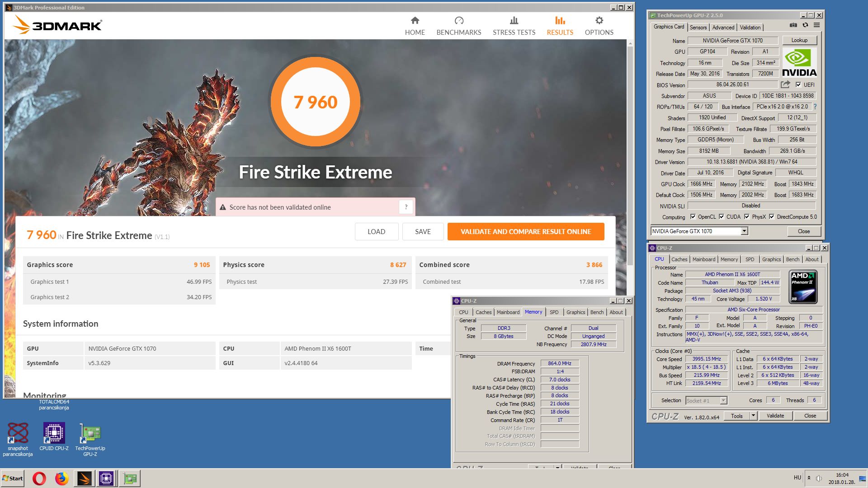The width and height of the screenshot is (868, 488).
Task: Open the Tools dropdown arrow in CPU-Z
Action: [x=753, y=416]
